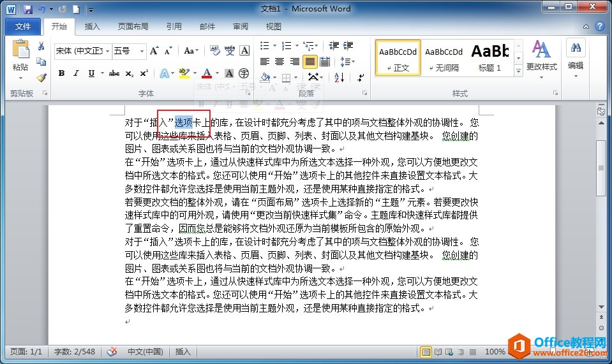Open font color dropdown arrow
The width and height of the screenshot is (612, 364).
click(218, 73)
